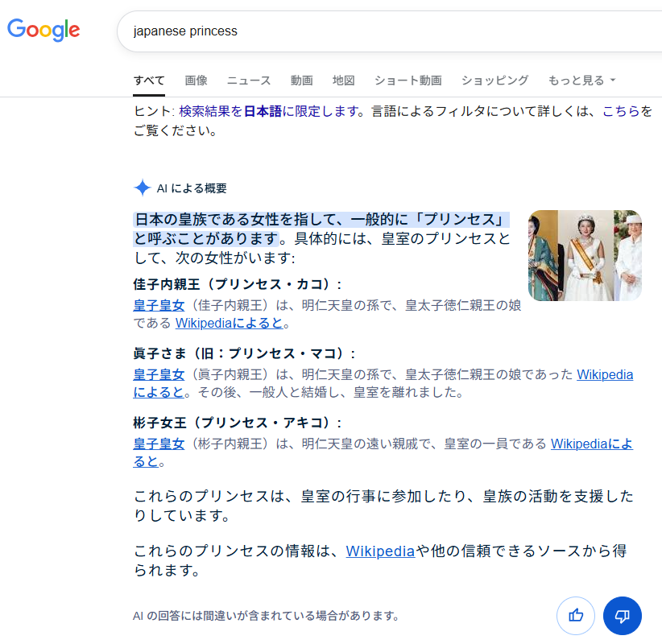Switch to the 画像 tab
The image size is (662, 644).
click(196, 80)
